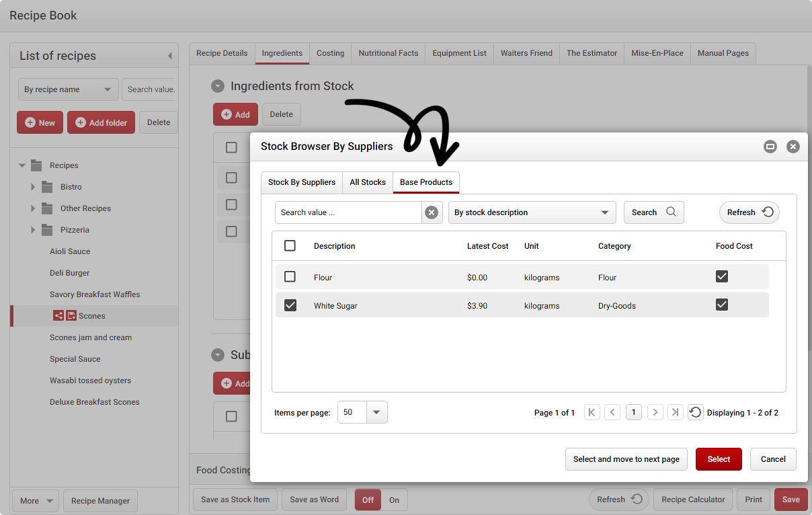Open the Pizzeria folder icon
The image size is (812, 515).
pyautogui.click(x=47, y=230)
